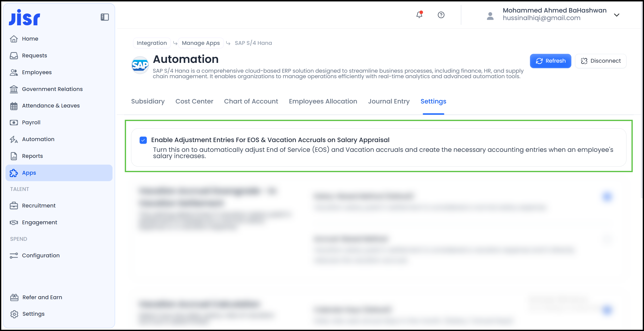Open the notifications bell
The image size is (644, 331).
(419, 15)
